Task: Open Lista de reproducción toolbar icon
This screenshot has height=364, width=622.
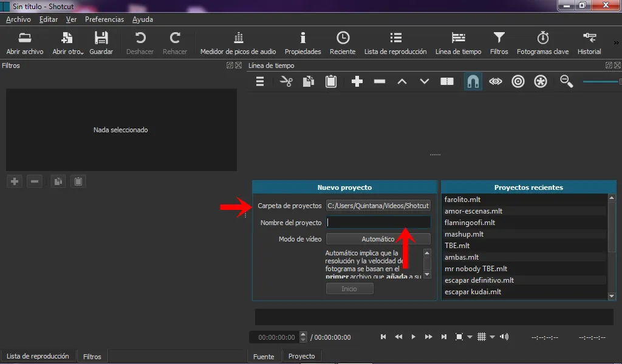Action: coord(395,43)
